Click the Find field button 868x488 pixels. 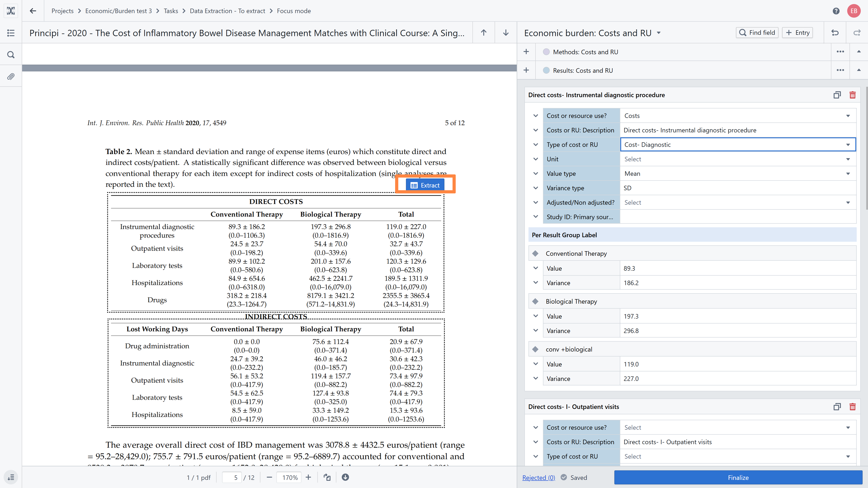[757, 33]
